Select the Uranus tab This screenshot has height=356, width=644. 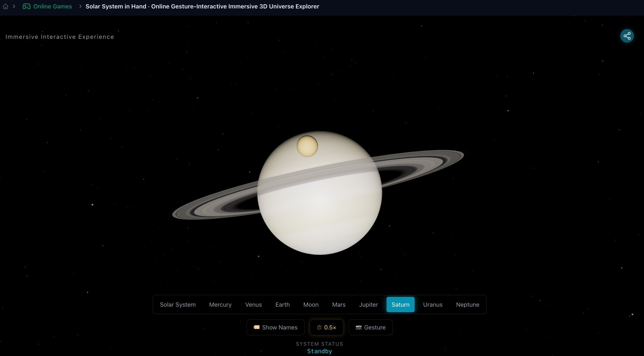[x=433, y=305]
